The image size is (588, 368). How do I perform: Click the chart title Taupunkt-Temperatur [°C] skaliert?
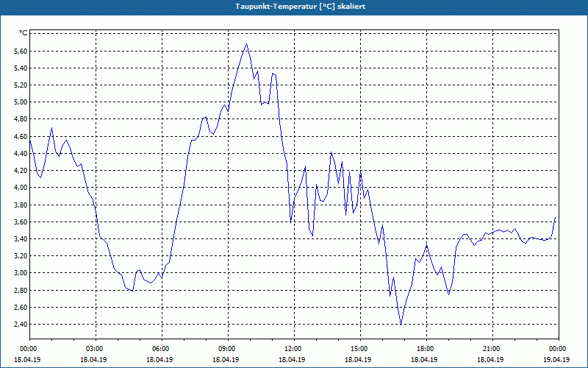301,7
